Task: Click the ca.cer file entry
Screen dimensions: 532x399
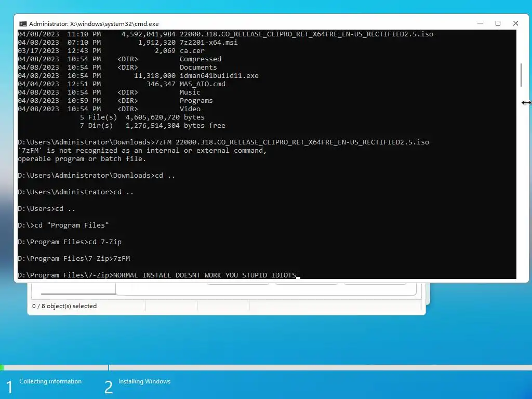Action: pyautogui.click(x=192, y=50)
